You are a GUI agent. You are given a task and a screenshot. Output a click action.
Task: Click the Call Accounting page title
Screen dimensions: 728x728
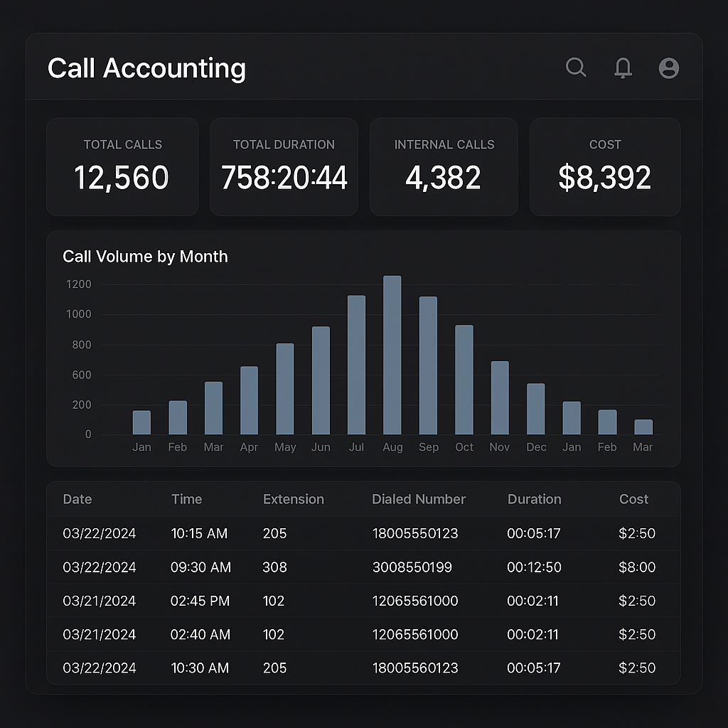click(146, 68)
